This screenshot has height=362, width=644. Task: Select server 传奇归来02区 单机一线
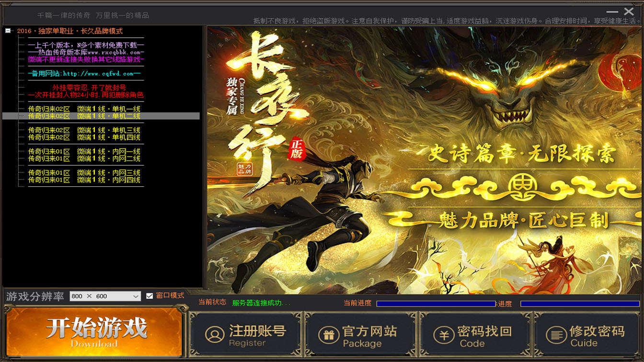click(x=84, y=109)
